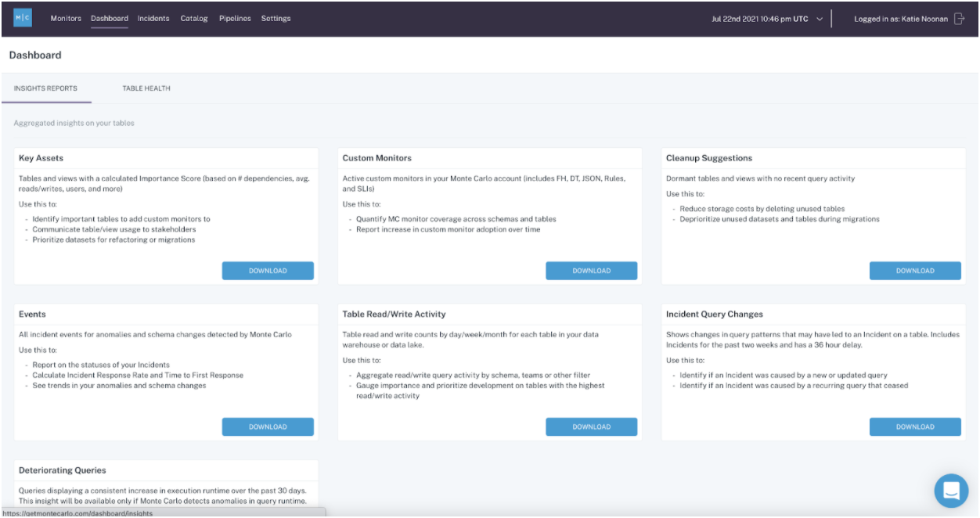Click 'Prioritize datasets for refactoring or migrations' bullet
Viewport: 980px width, 518px height.
tap(113, 239)
